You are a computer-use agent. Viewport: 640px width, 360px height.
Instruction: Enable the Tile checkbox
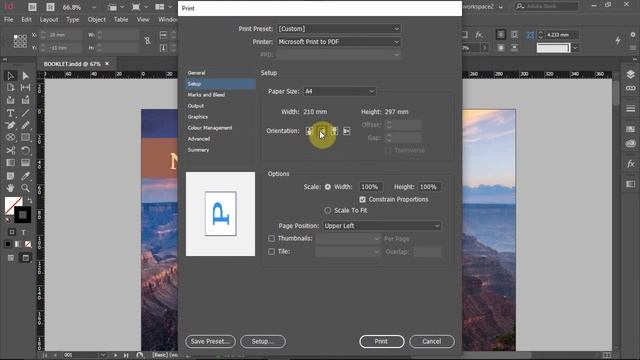pos(271,251)
